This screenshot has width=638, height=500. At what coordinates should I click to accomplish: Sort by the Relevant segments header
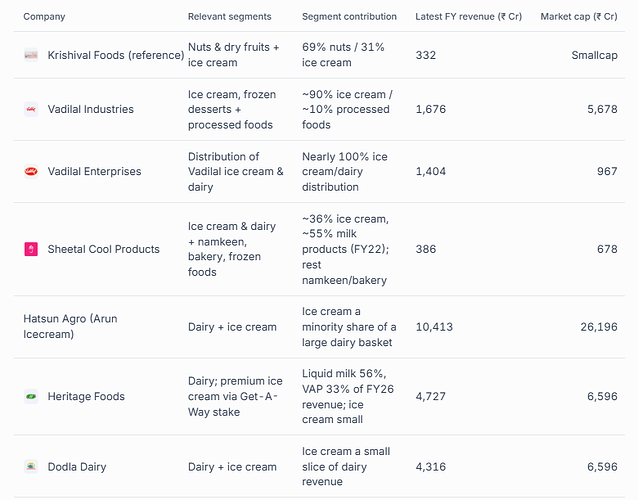pos(229,17)
